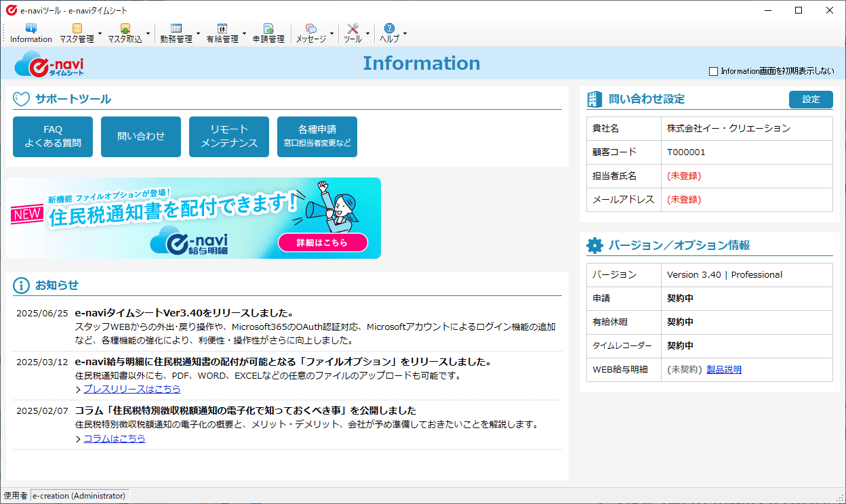Click company name 株式会社イー・クリエーション

(x=729, y=129)
